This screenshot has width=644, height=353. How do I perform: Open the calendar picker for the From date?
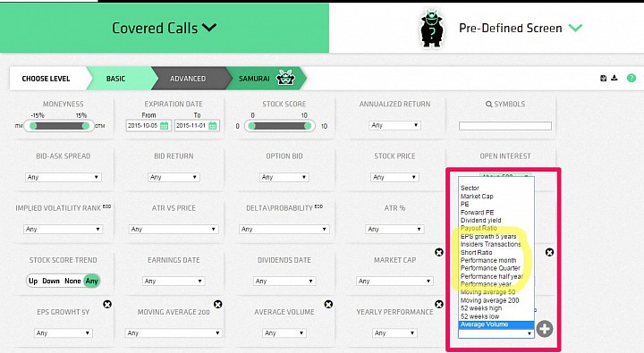pos(164,126)
